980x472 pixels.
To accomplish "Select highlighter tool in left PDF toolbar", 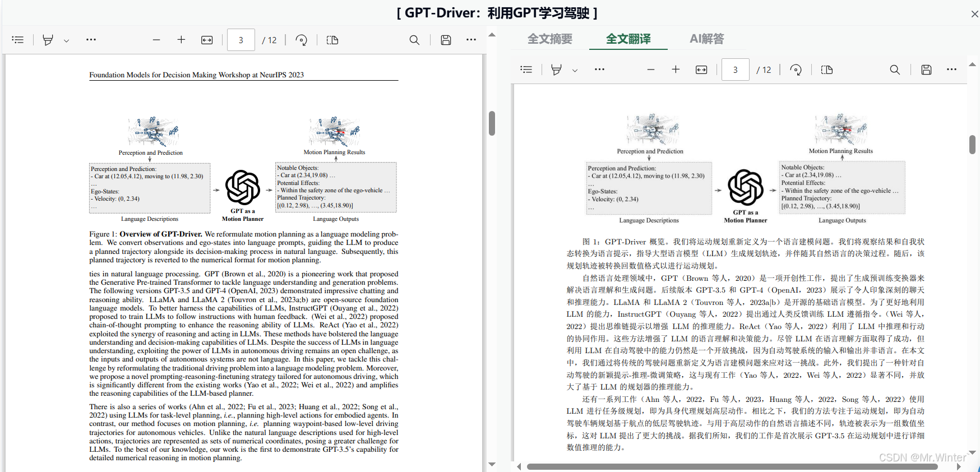I will point(48,40).
